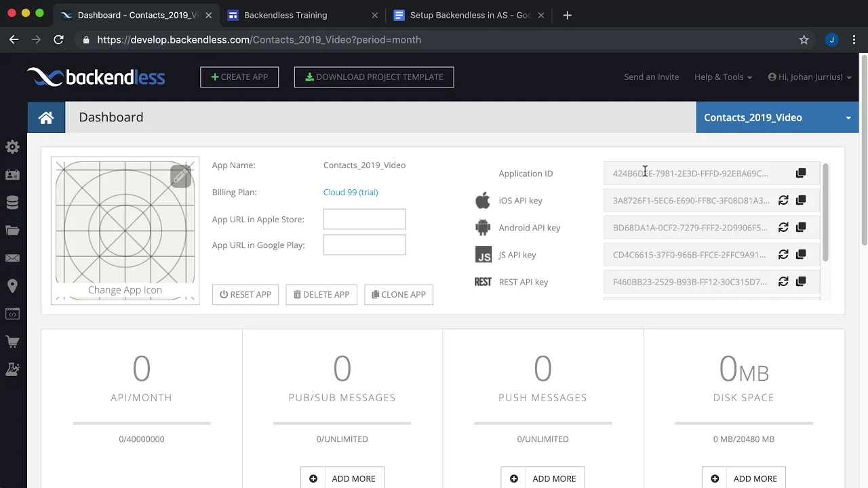Copy the iOS API key
This screenshot has width=868, height=488.
pos(801,201)
